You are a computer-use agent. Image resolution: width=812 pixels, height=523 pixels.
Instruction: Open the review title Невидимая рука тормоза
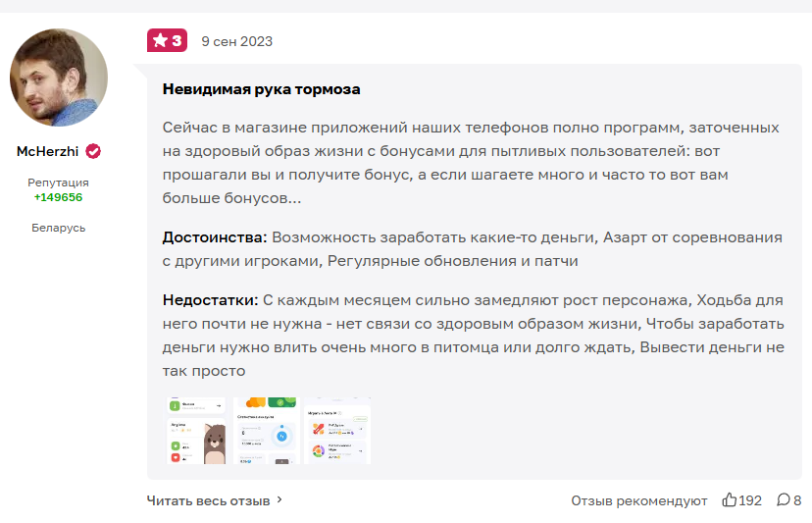pos(262,89)
